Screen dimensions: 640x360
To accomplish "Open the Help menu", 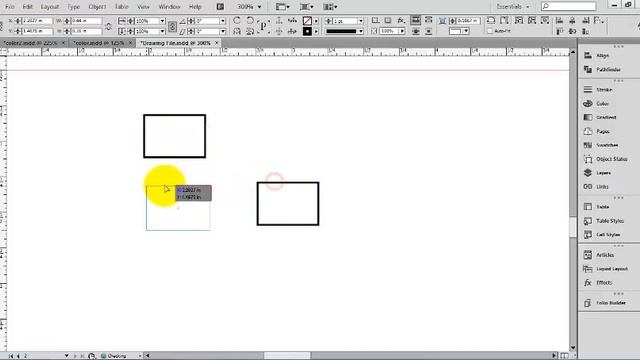I will point(195,7).
